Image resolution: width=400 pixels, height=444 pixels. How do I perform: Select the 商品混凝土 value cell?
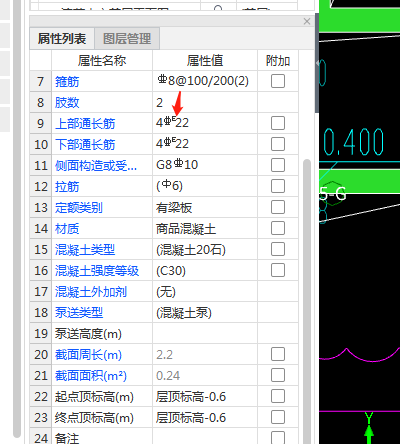pos(205,228)
